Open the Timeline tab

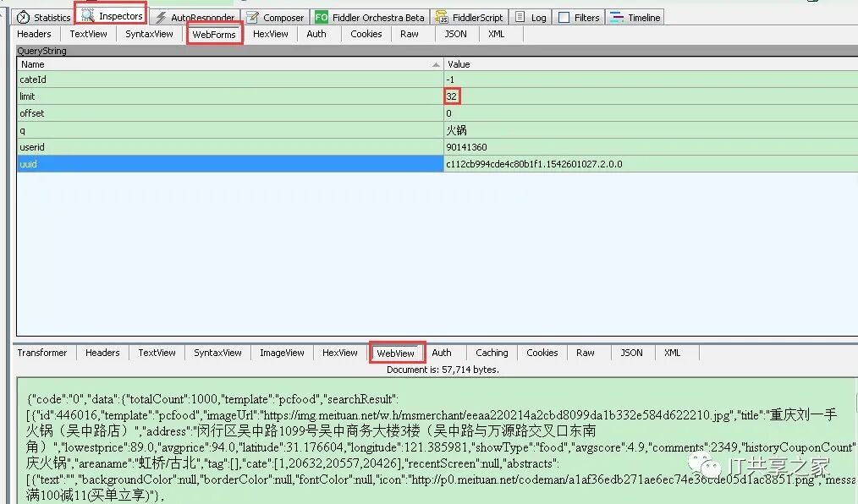pyautogui.click(x=635, y=18)
